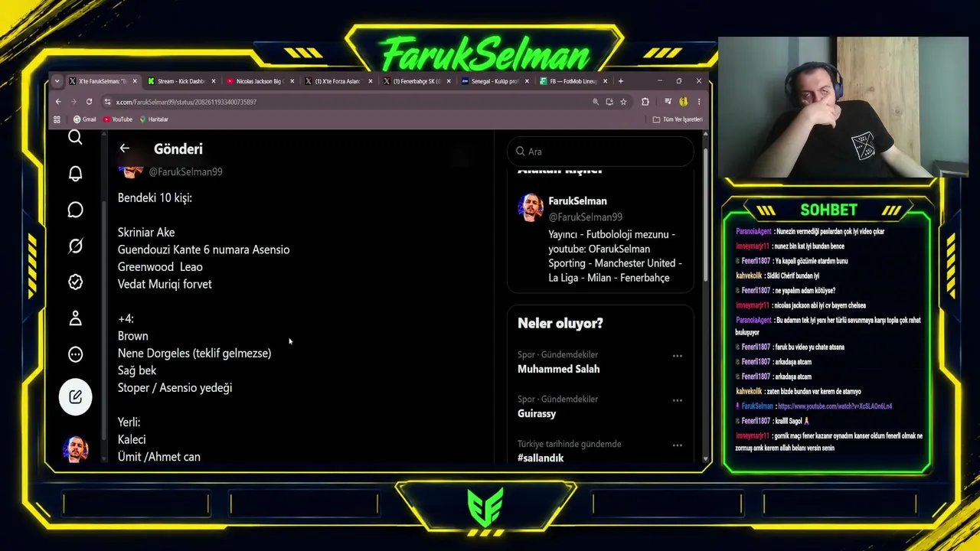Click the "Vedat Muriqi forvet" line in the post
Screen dimensions: 980x551
point(165,284)
